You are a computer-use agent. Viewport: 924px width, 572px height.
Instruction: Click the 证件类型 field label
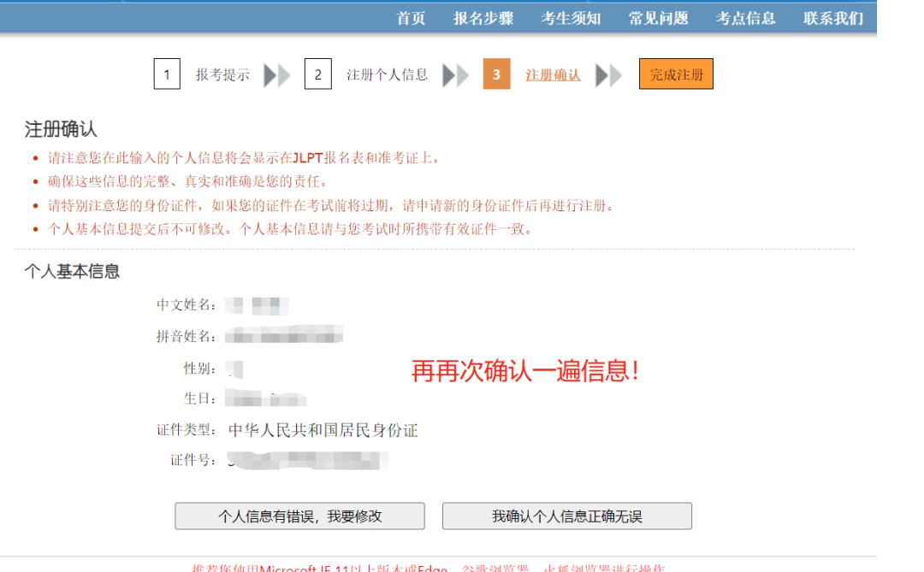pos(187,430)
